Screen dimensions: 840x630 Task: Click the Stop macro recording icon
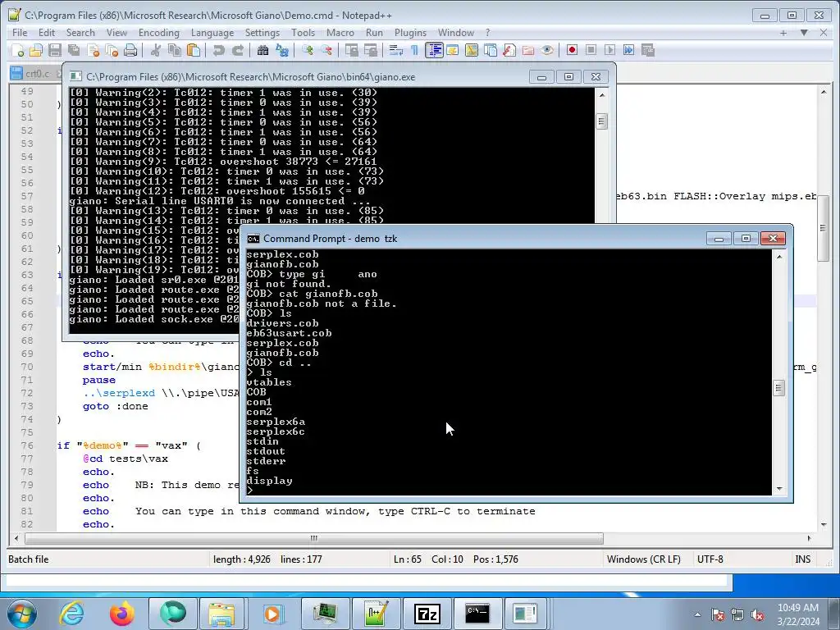click(x=591, y=50)
